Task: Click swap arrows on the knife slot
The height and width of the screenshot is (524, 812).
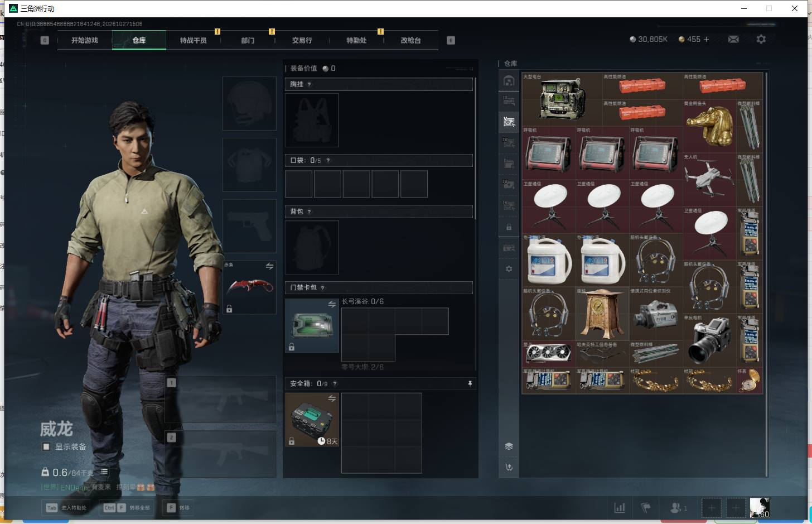Action: (269, 266)
